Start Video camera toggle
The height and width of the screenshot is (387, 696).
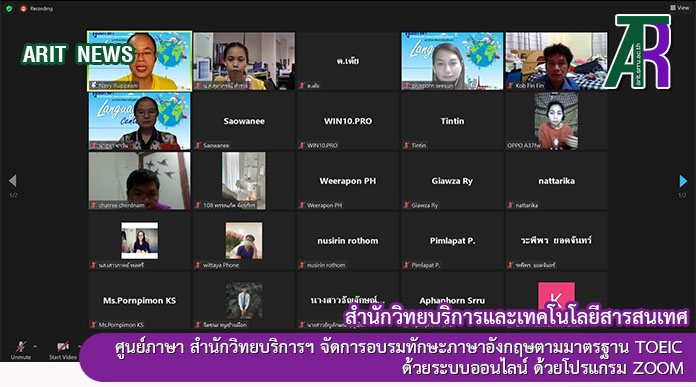pyautogui.click(x=63, y=350)
